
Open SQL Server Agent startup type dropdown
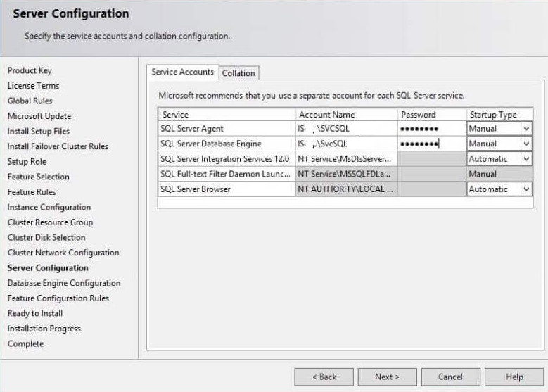525,129
